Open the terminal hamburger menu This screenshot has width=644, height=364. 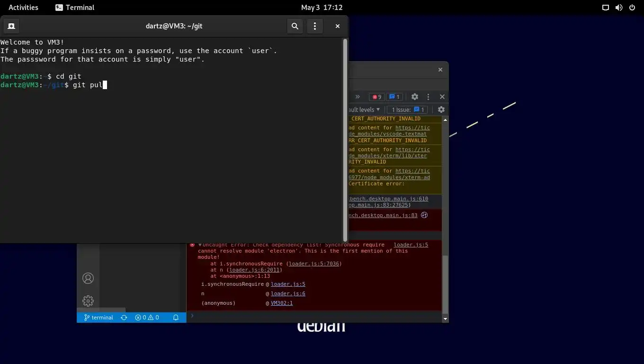(315, 26)
